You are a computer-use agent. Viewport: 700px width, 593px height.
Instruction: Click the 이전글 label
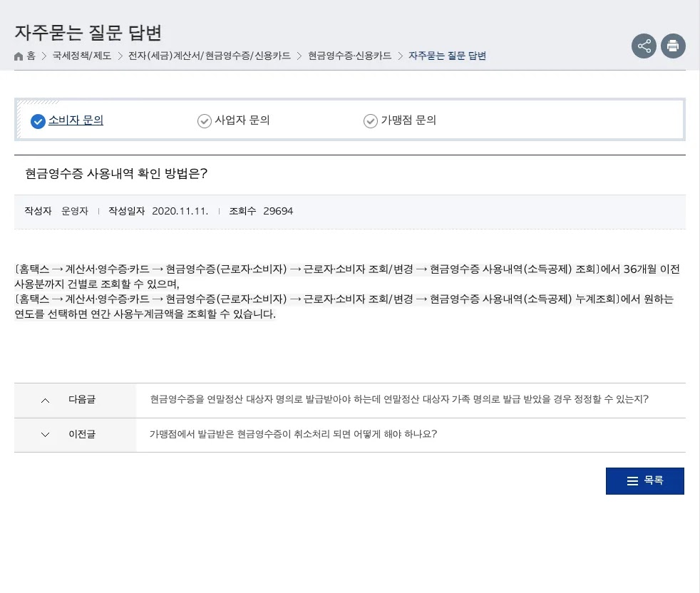click(x=82, y=434)
